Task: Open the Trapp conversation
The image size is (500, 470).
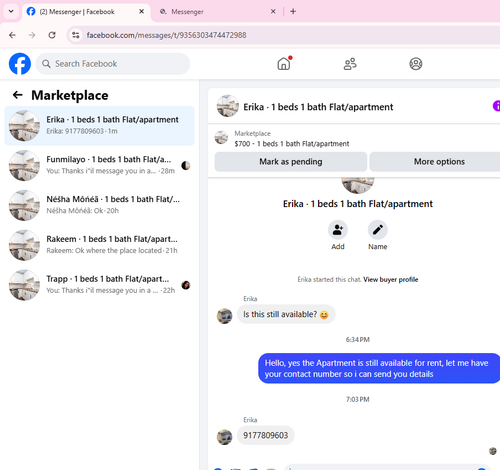Action: point(99,285)
